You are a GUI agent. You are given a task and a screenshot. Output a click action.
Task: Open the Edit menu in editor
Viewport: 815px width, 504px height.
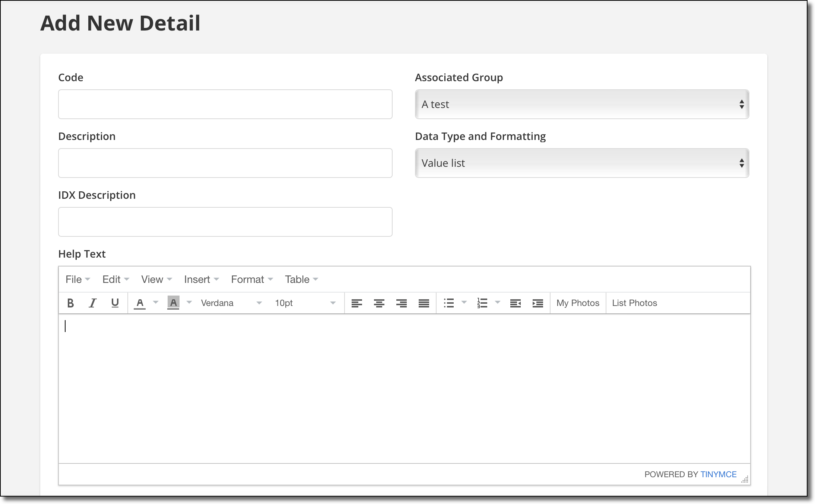point(116,280)
